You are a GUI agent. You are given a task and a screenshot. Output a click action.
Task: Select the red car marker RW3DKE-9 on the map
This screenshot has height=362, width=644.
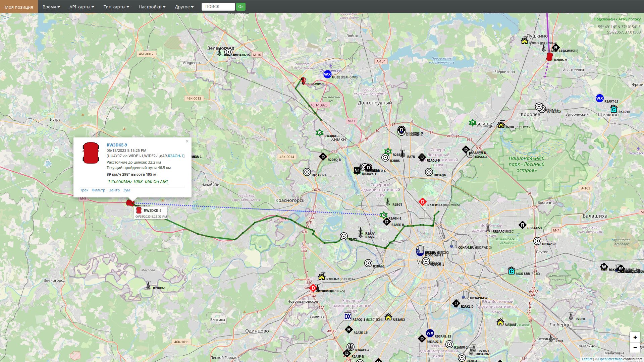130,203
